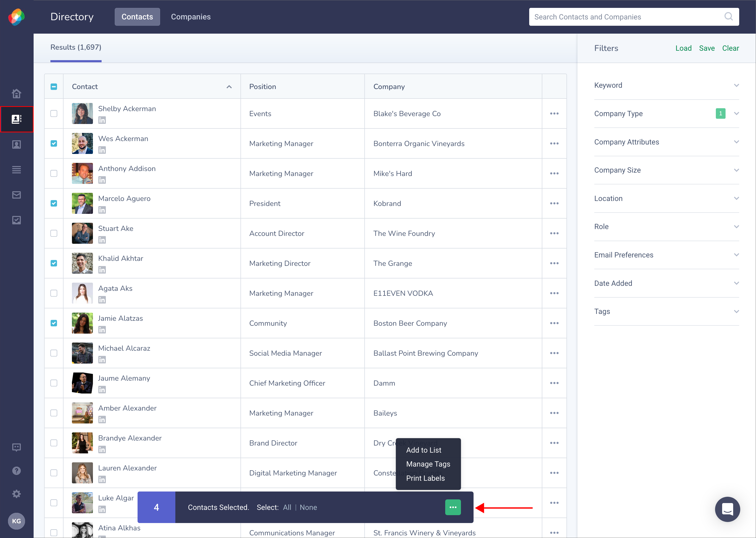
Task: Choose Manage Tags from popup menu
Action: pyautogui.click(x=428, y=464)
